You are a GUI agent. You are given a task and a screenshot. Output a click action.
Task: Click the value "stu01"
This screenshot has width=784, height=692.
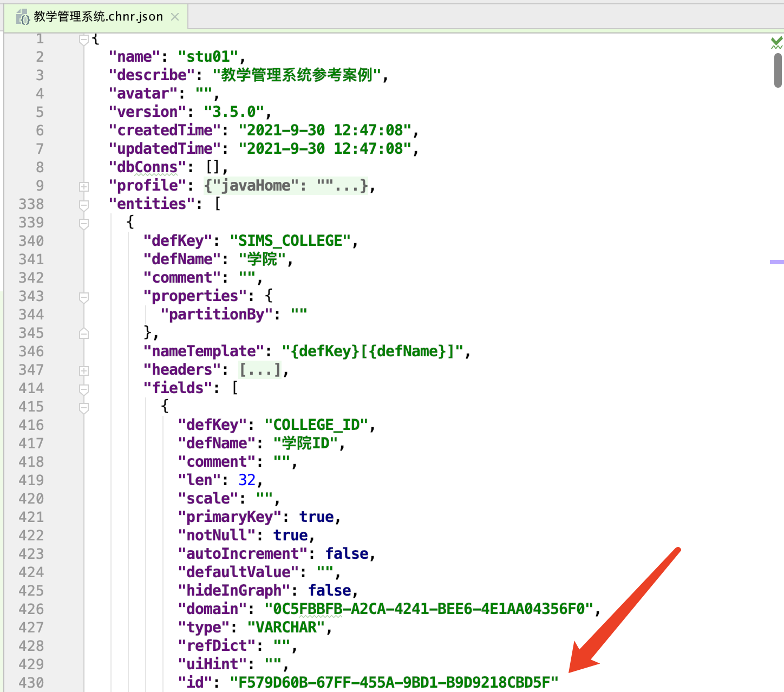click(x=208, y=57)
